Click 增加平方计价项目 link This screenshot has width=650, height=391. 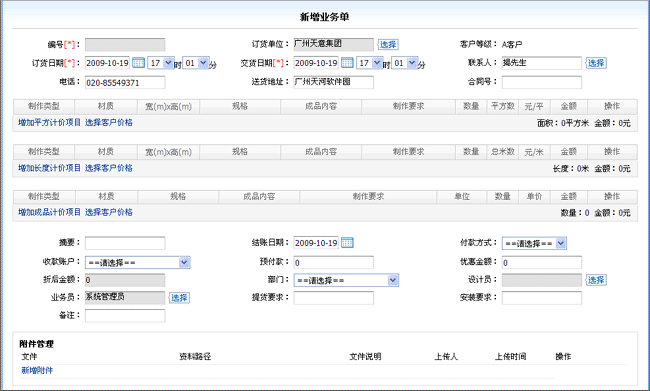(49, 122)
